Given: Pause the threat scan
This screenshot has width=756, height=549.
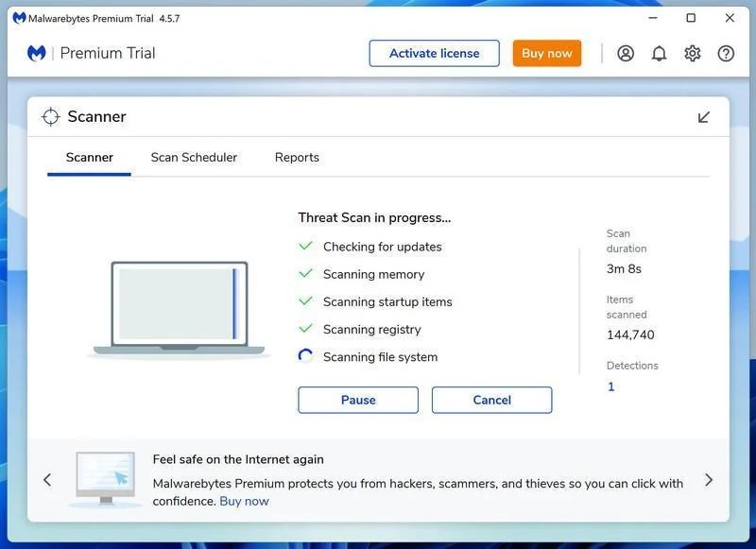Looking at the screenshot, I should coord(358,400).
